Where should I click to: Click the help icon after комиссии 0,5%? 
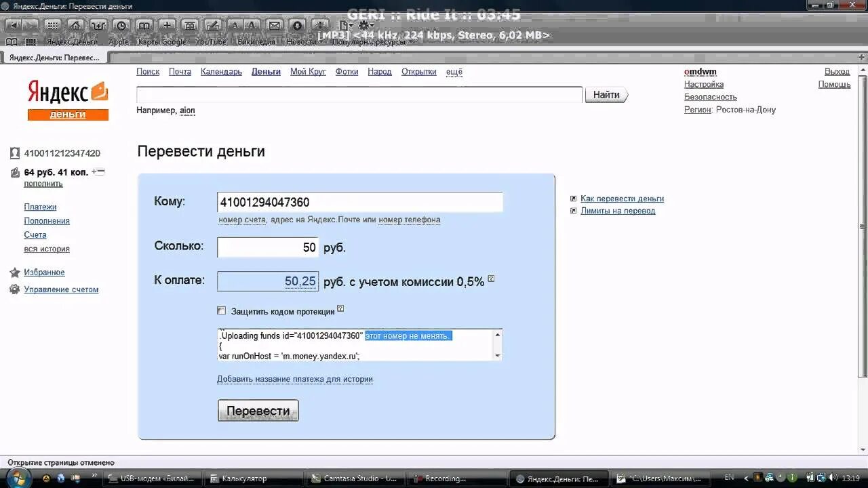click(491, 279)
